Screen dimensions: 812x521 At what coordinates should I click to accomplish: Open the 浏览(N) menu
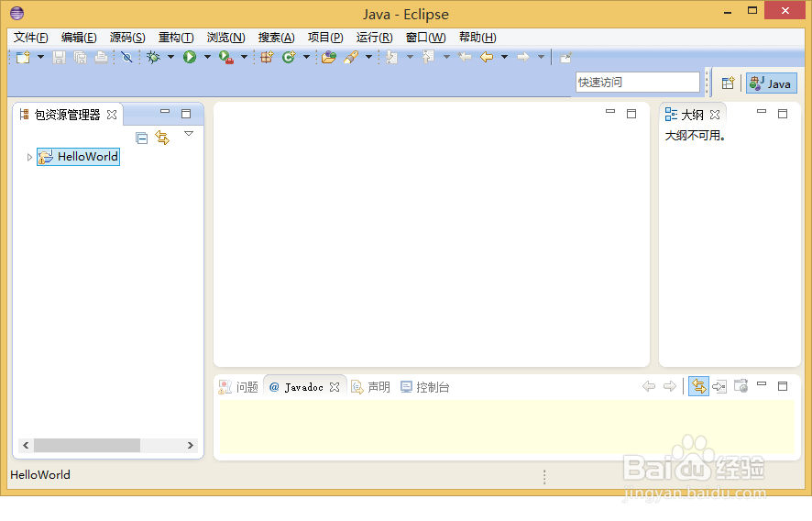[225, 38]
